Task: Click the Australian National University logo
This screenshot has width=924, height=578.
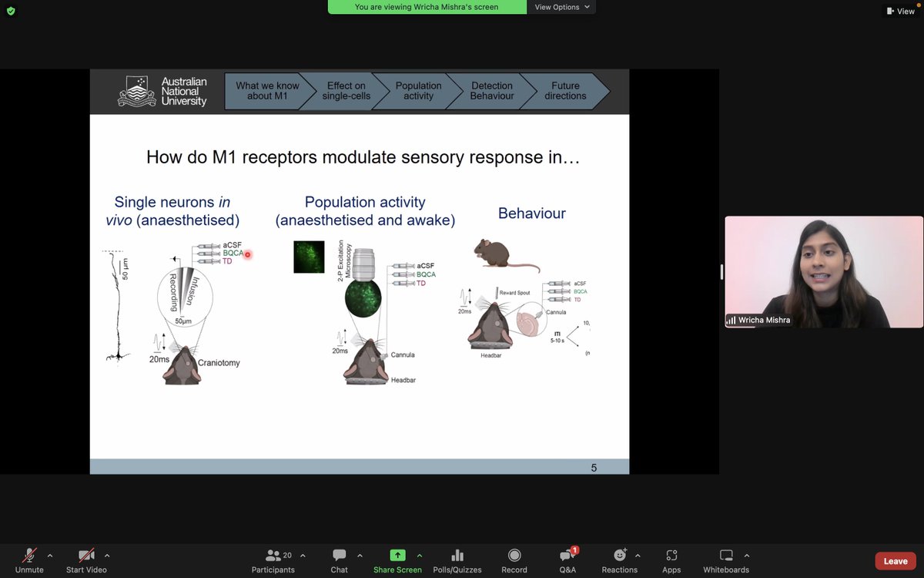Action: 162,91
